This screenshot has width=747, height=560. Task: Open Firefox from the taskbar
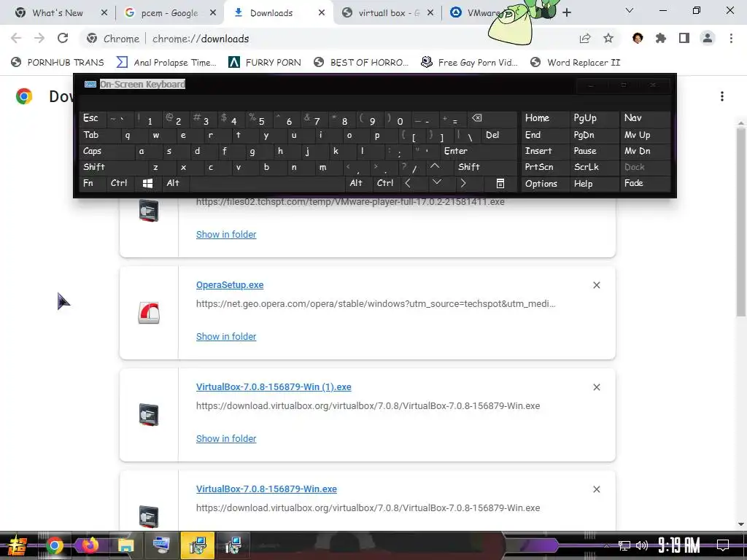coord(90,545)
